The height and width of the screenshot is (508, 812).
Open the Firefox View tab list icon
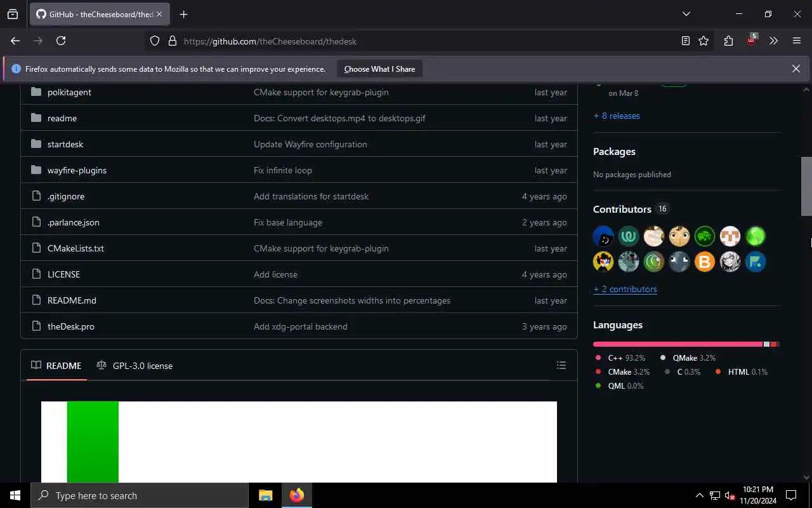coord(13,14)
